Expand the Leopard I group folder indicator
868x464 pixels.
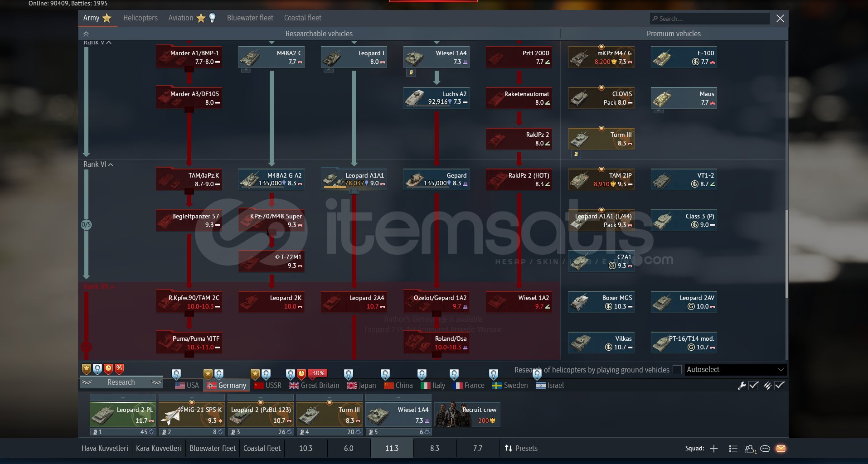(x=329, y=70)
